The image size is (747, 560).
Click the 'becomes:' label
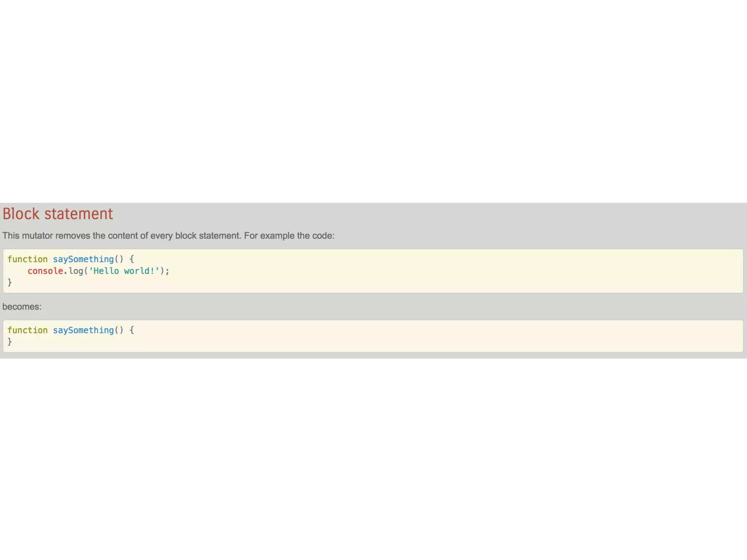(x=22, y=307)
